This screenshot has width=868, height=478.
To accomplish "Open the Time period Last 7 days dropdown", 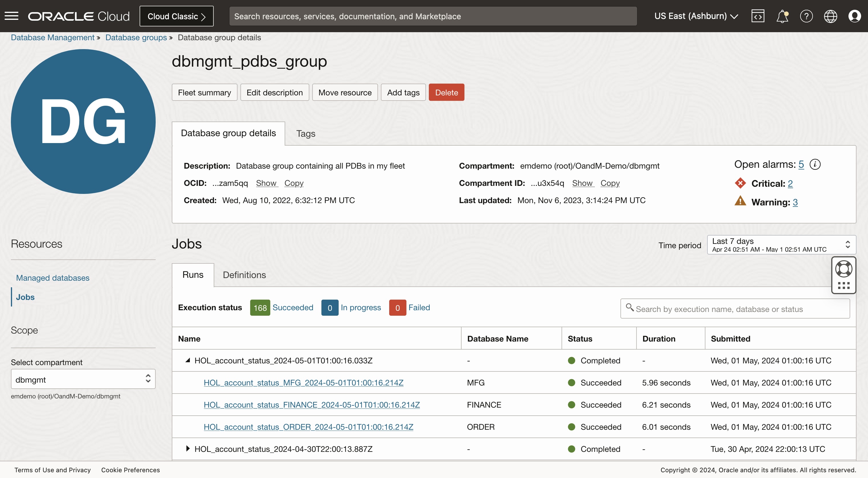I will tap(781, 245).
